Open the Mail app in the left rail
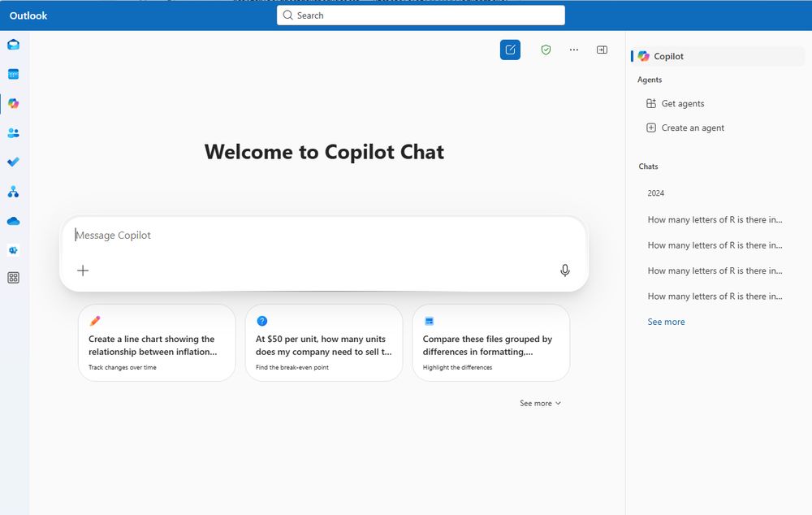812x515 pixels. click(14, 45)
